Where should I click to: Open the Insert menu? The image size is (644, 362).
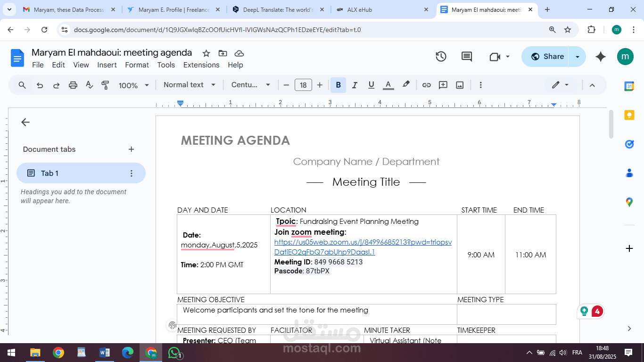click(107, 65)
